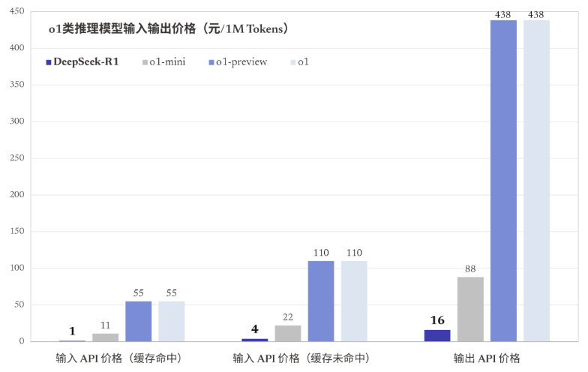Click the y-axis value 350

[16, 84]
